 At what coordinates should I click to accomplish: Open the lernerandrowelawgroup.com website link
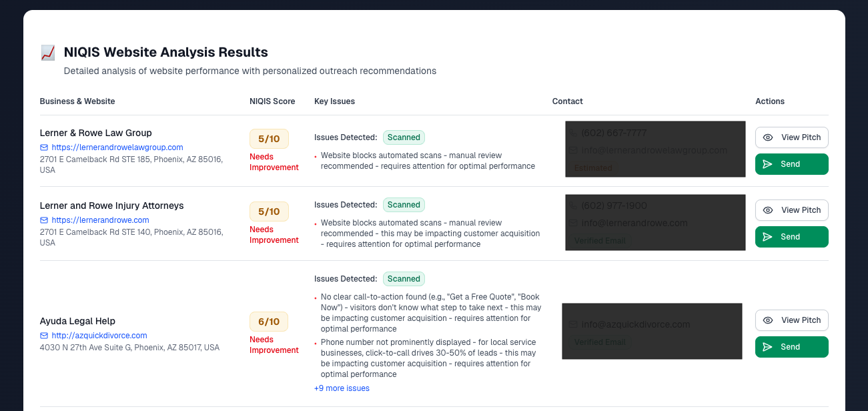point(117,147)
